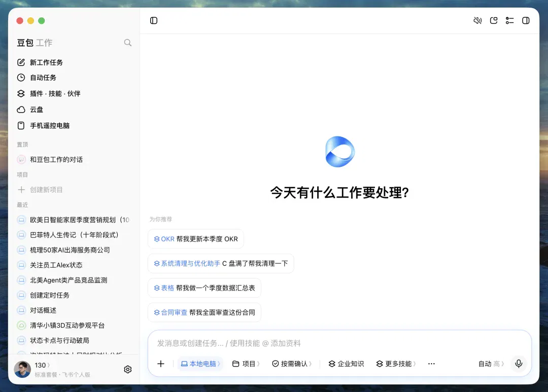Screen dimensions: 548x392
Task: Open the floating window icon in top bar
Action: [x=494, y=21]
